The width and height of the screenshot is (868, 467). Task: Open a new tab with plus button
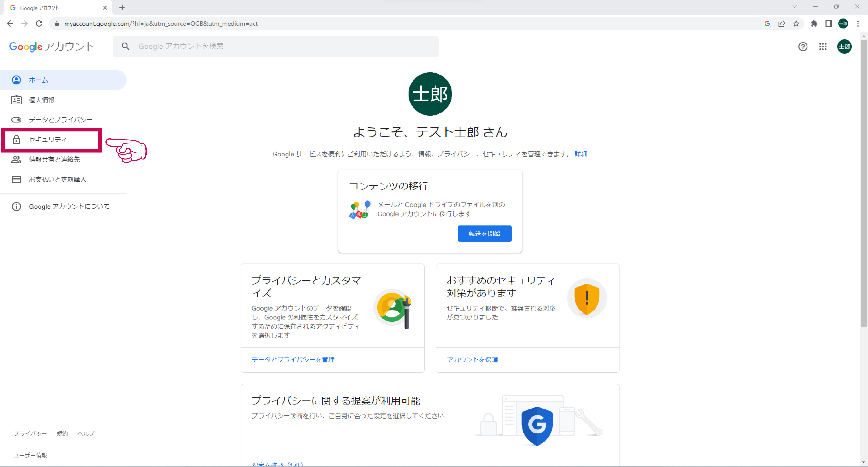[x=122, y=8]
